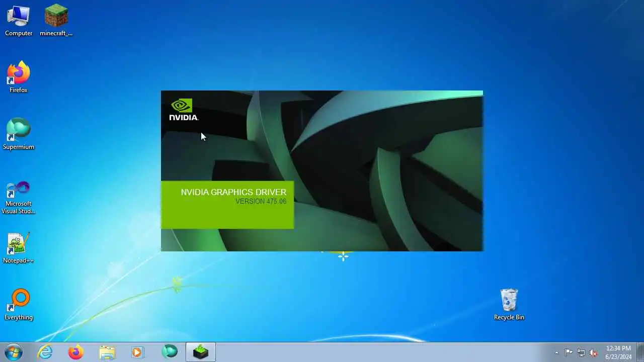Launch Firefox from the taskbar
The width and height of the screenshot is (644, 362).
76,352
